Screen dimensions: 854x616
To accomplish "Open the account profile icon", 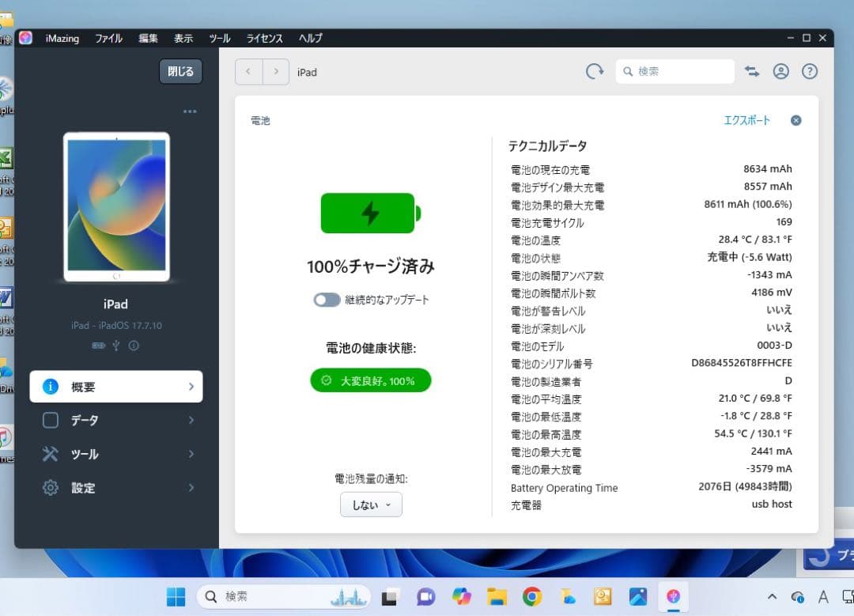I will coord(781,71).
